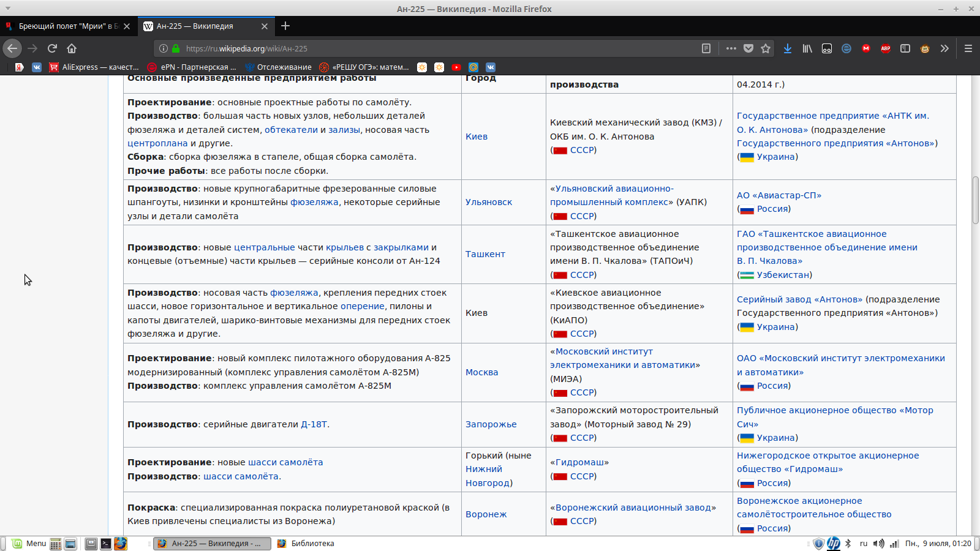Follow the Ташкент city link
Screen dimensions: 980x551
point(485,254)
